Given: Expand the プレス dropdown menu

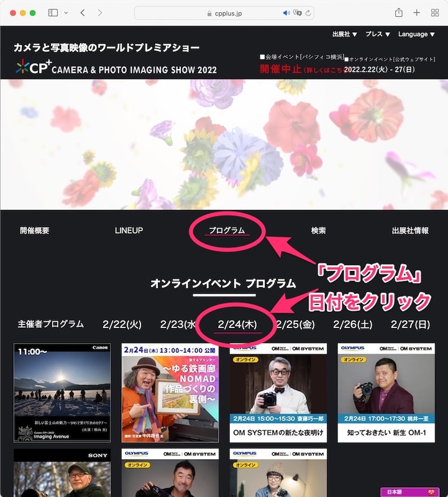Looking at the screenshot, I should pos(378,34).
